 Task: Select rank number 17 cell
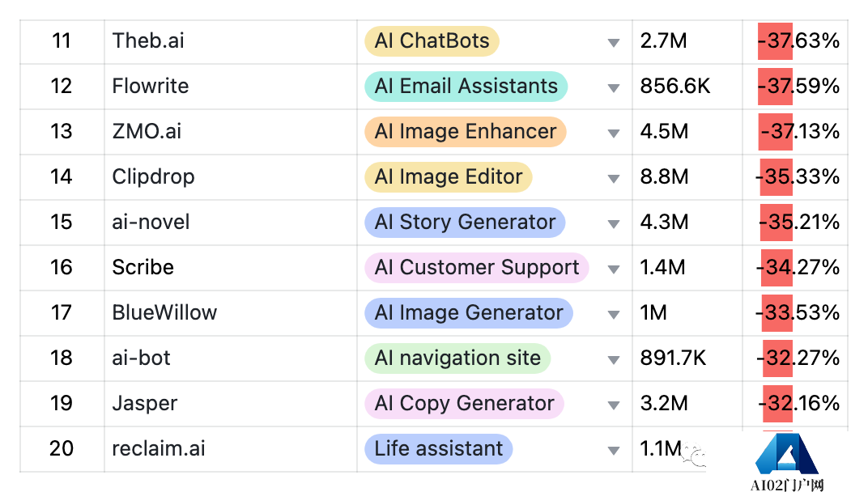pyautogui.click(x=62, y=314)
